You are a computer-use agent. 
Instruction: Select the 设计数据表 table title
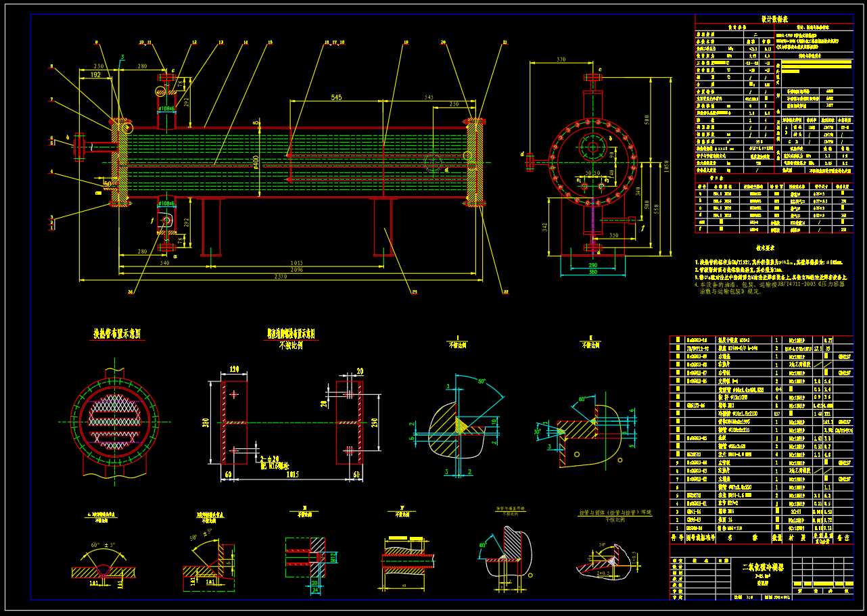pyautogui.click(x=774, y=20)
